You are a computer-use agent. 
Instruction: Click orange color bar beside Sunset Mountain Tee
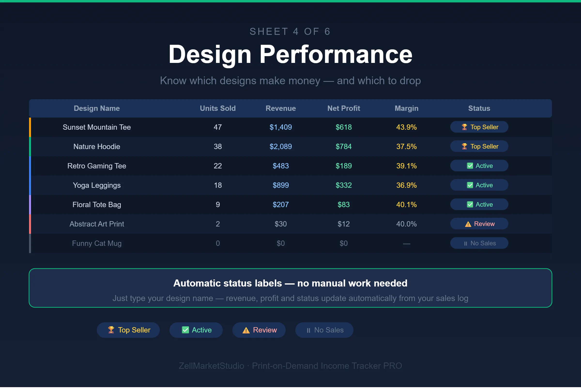pyautogui.click(x=30, y=127)
